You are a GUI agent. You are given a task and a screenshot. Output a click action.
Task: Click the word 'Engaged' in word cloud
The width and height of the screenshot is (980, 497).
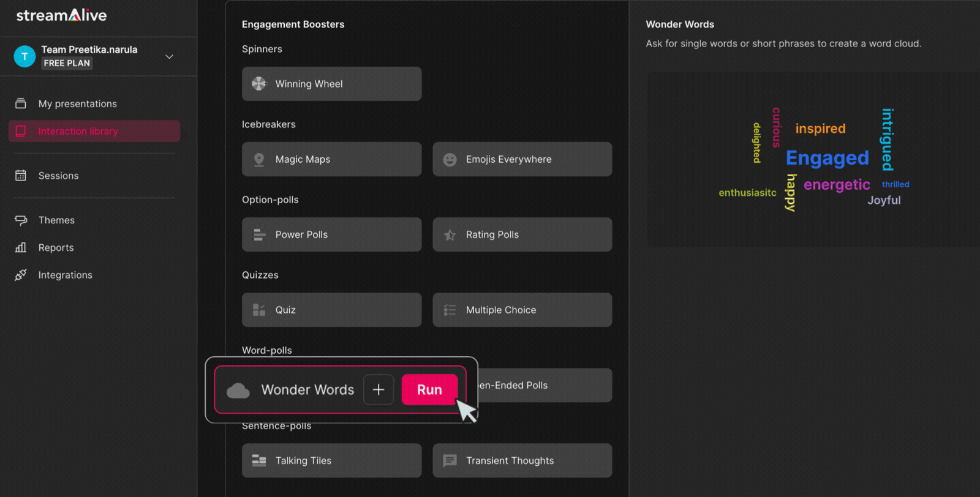(x=827, y=158)
